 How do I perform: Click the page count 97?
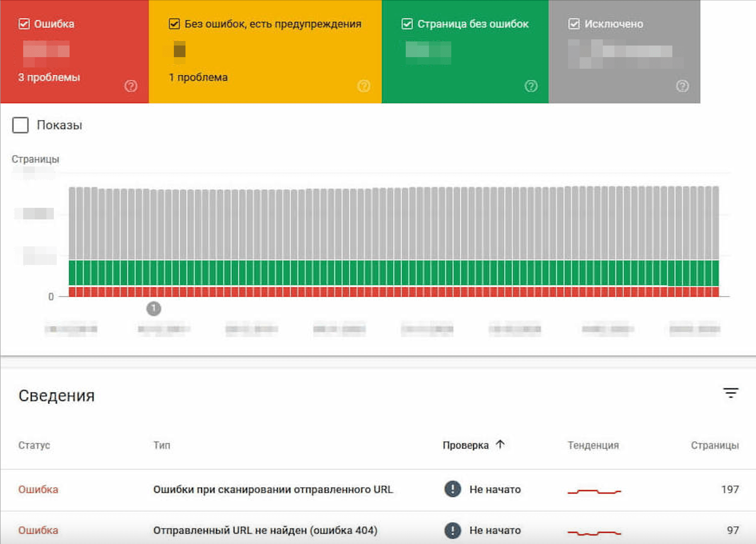tap(733, 530)
